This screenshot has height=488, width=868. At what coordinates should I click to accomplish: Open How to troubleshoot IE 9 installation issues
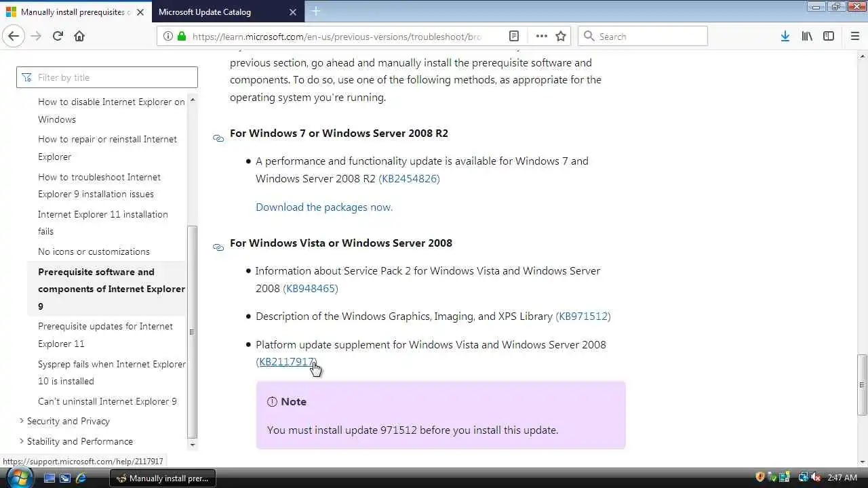[x=99, y=185]
